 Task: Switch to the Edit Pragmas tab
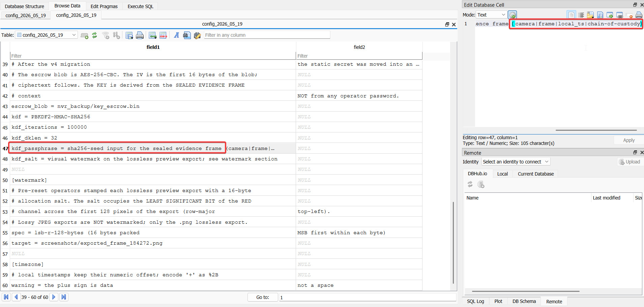[104, 6]
